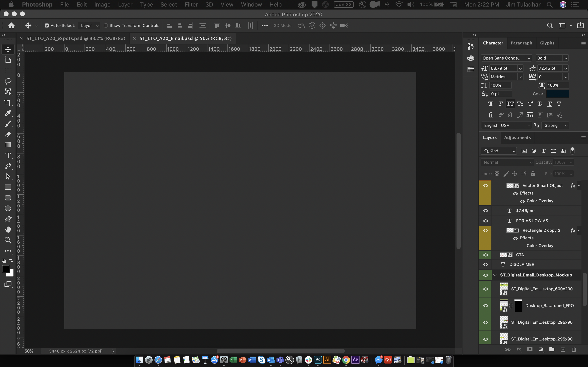Viewport: 588px width, 367px height.
Task: Hide the Rectangle 2 copy 2 layer
Action: [486, 230]
